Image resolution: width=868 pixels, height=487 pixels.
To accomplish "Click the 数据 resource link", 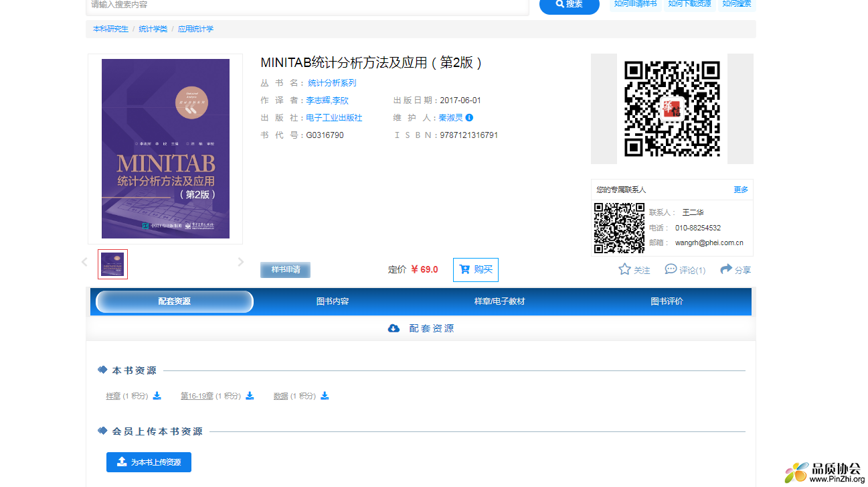I will 281,396.
